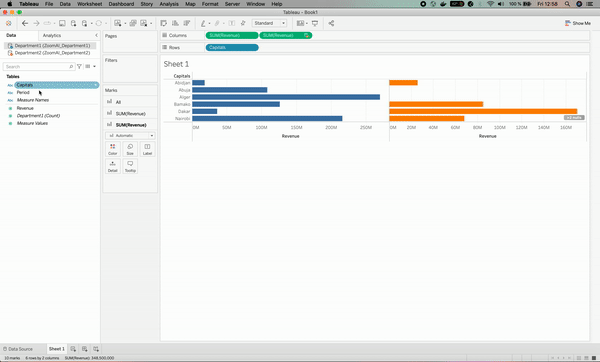Click the Revenue measure field

coord(25,108)
